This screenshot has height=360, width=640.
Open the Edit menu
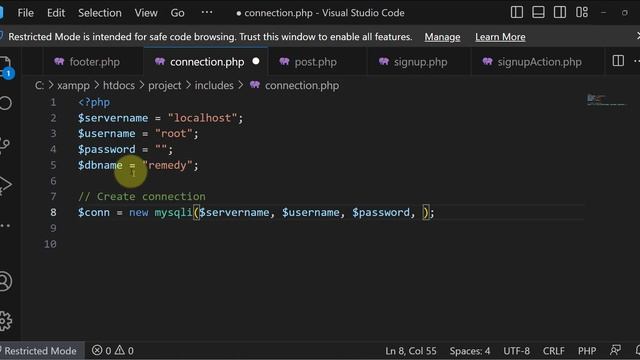click(56, 13)
